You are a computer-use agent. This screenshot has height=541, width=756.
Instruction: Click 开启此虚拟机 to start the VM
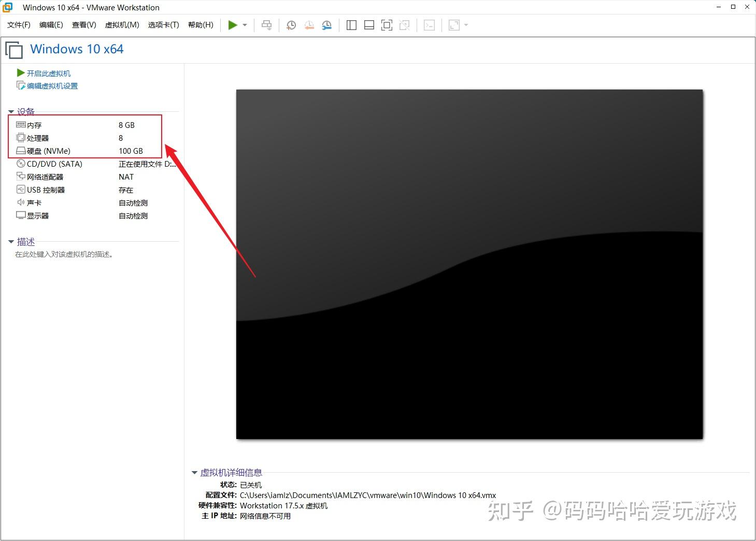(48, 73)
